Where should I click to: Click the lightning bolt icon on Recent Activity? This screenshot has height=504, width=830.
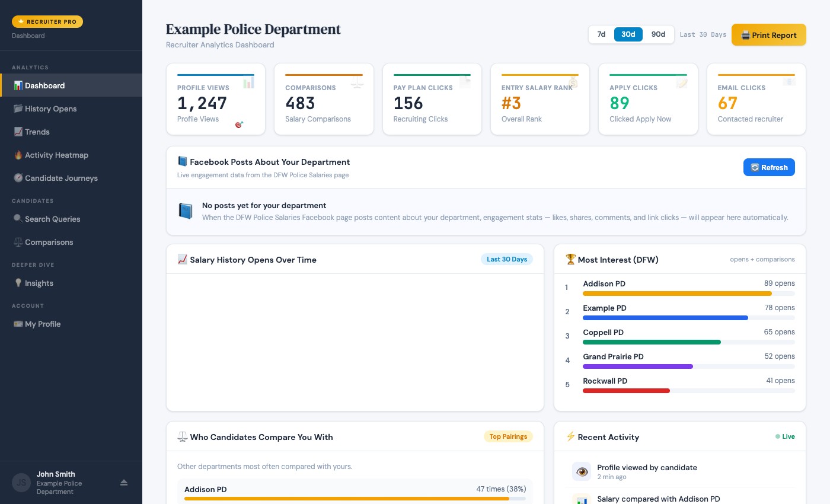[x=570, y=437]
